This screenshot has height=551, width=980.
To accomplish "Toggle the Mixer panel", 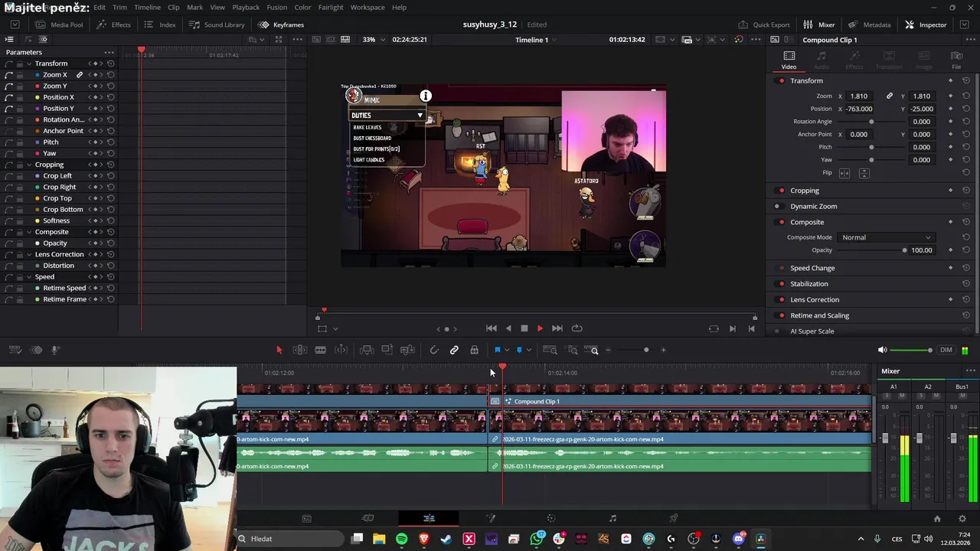I will coord(819,24).
